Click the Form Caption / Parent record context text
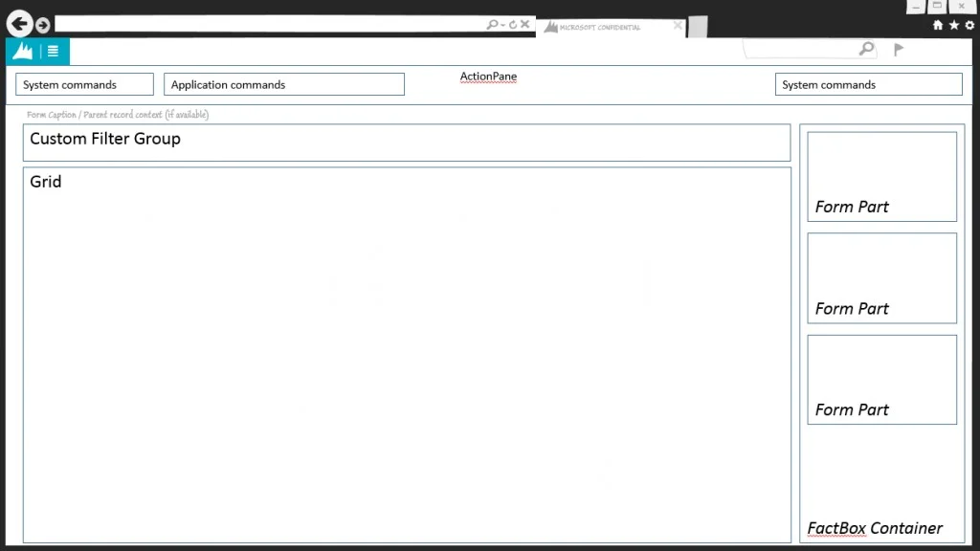 pos(118,115)
